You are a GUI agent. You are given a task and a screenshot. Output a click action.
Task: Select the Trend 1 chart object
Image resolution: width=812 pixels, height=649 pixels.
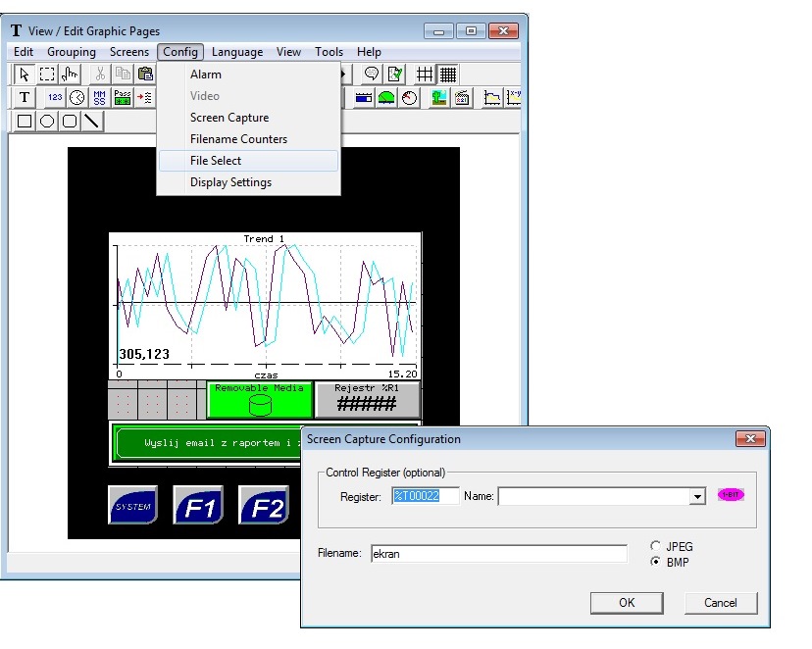click(265, 307)
